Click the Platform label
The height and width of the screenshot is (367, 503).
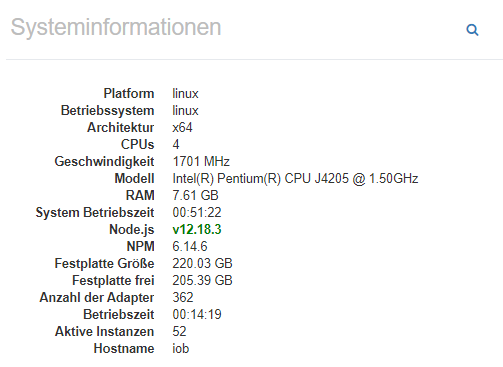(129, 93)
